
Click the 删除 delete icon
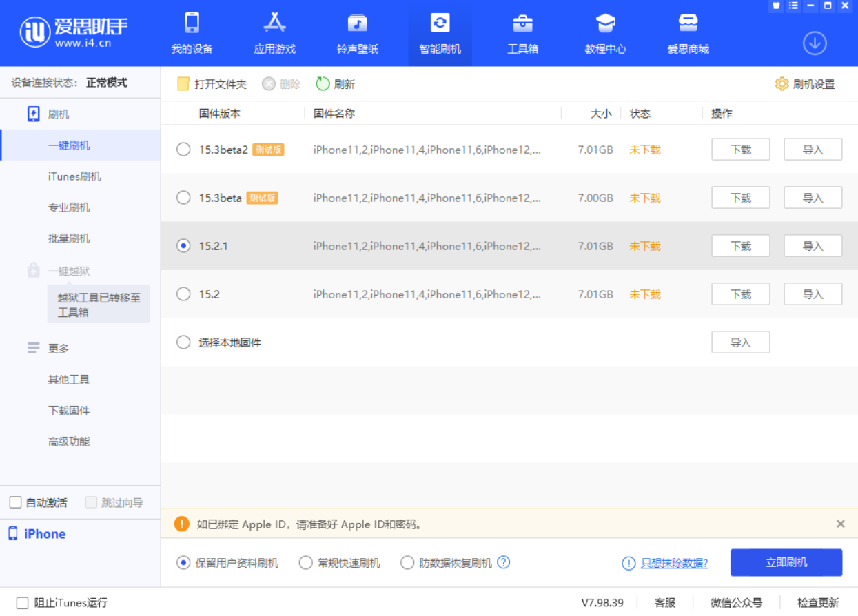[x=269, y=84]
